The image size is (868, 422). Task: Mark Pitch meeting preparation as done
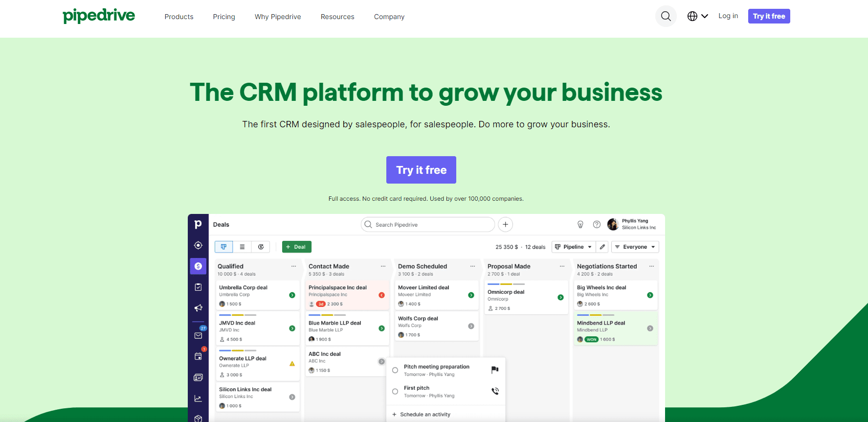tap(395, 370)
